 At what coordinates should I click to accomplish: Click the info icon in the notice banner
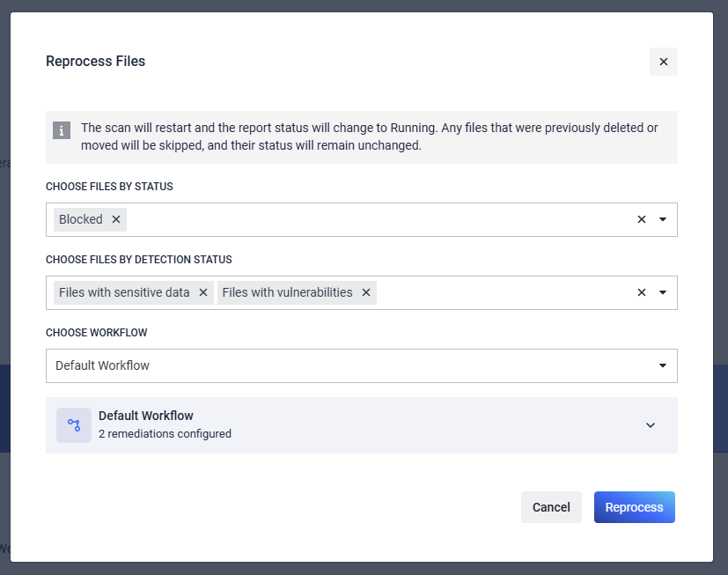coord(62,130)
